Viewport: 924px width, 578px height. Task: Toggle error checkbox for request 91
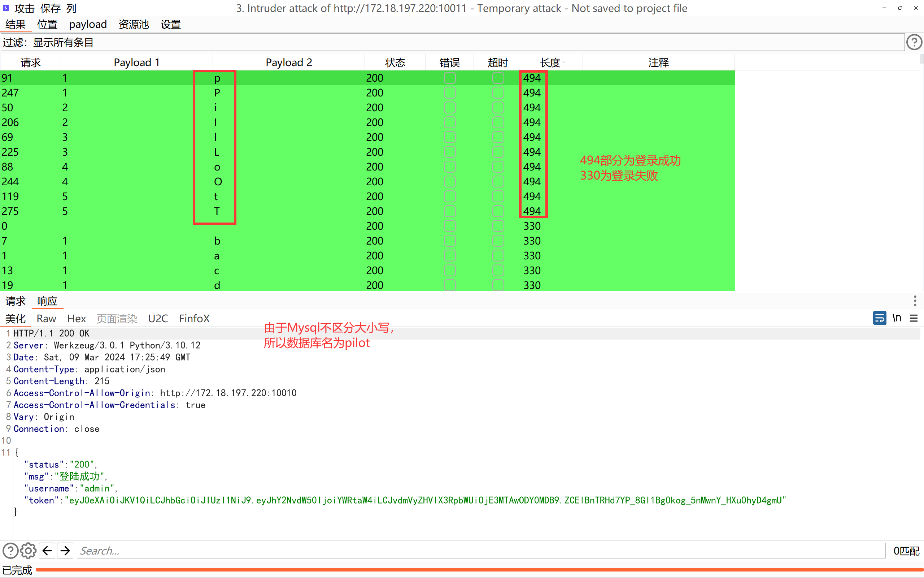click(450, 78)
